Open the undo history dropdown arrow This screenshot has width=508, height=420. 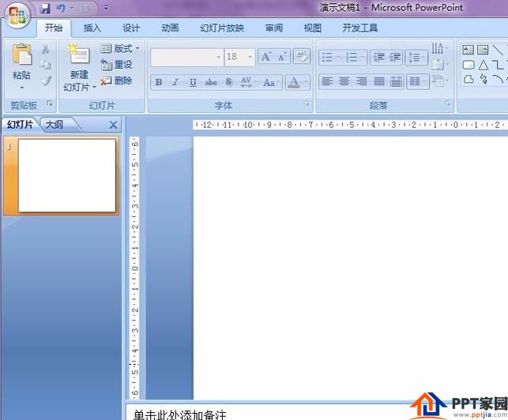coord(72,9)
